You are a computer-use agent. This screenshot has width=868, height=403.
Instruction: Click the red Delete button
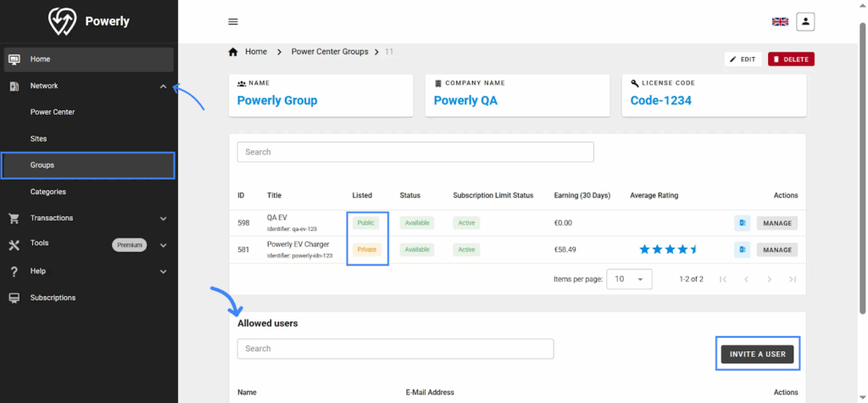tap(791, 59)
